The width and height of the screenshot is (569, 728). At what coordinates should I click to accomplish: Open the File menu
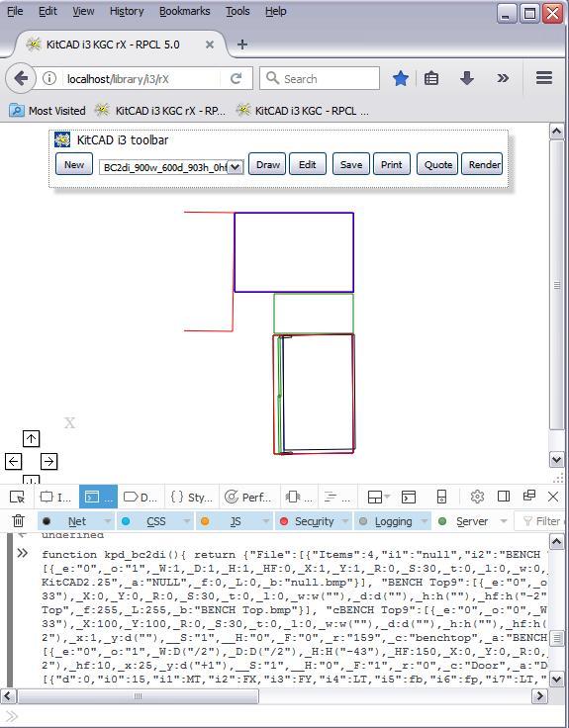[x=15, y=11]
